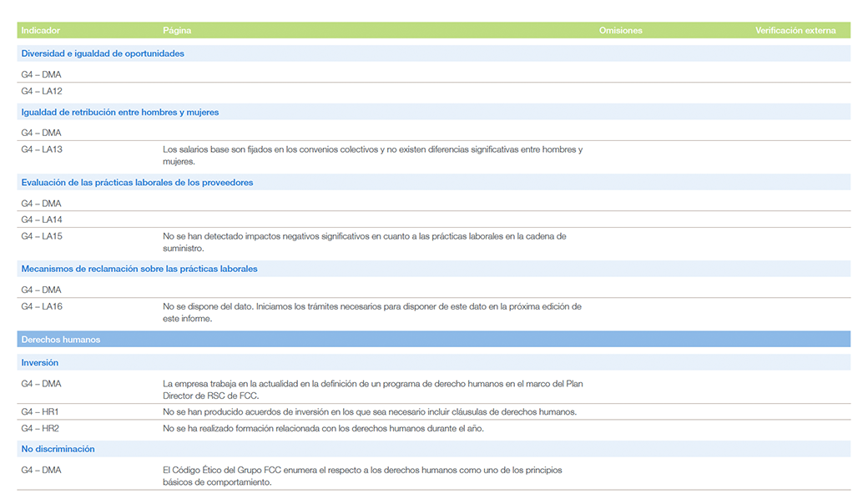This screenshot has height=504, width=868.
Task: Click G4 – DMA under 'Diversidad e igualdad'
Action: (x=41, y=75)
